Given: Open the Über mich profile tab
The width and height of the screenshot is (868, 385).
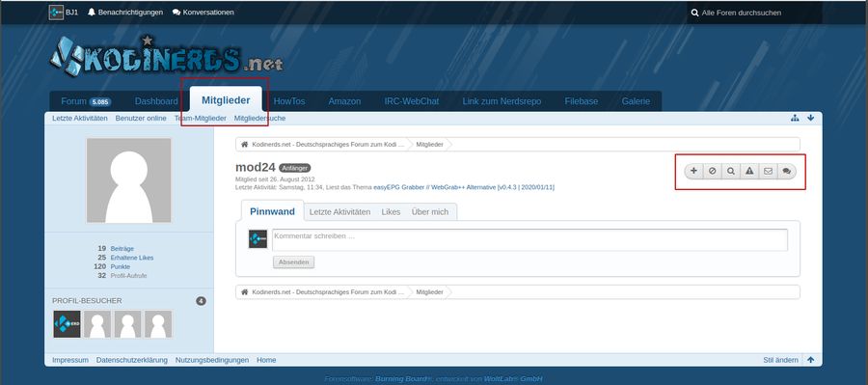Looking at the screenshot, I should click(x=430, y=211).
